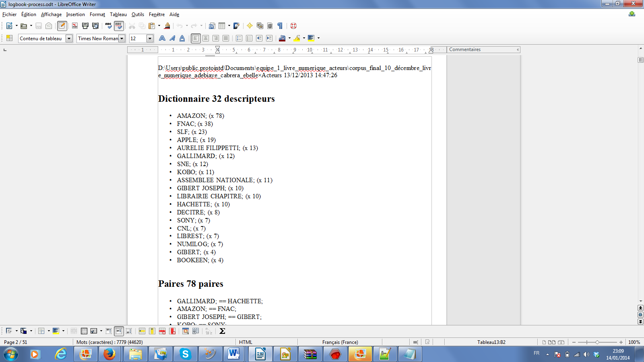Switch to book view layout
644x362 pixels.
point(561,342)
